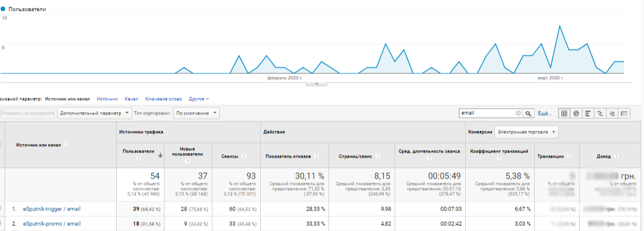Switch to the pie chart percentage view
Image resolution: width=644 pixels, height=231 pixels.
tap(576, 113)
